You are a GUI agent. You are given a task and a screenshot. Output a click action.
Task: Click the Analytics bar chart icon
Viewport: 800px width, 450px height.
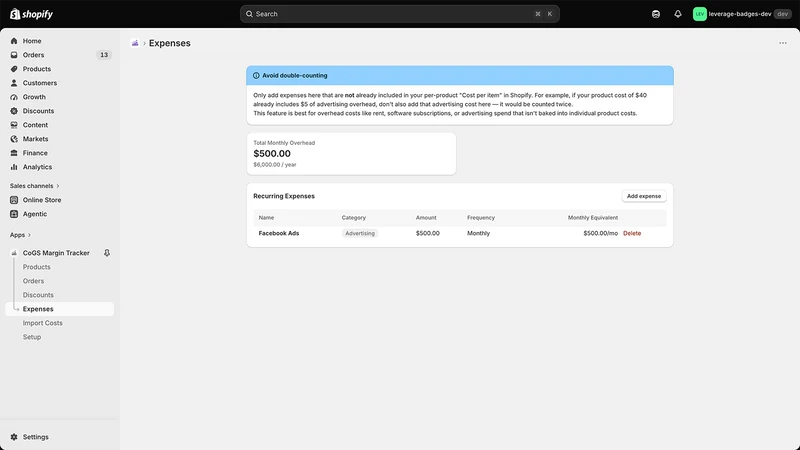(14, 167)
